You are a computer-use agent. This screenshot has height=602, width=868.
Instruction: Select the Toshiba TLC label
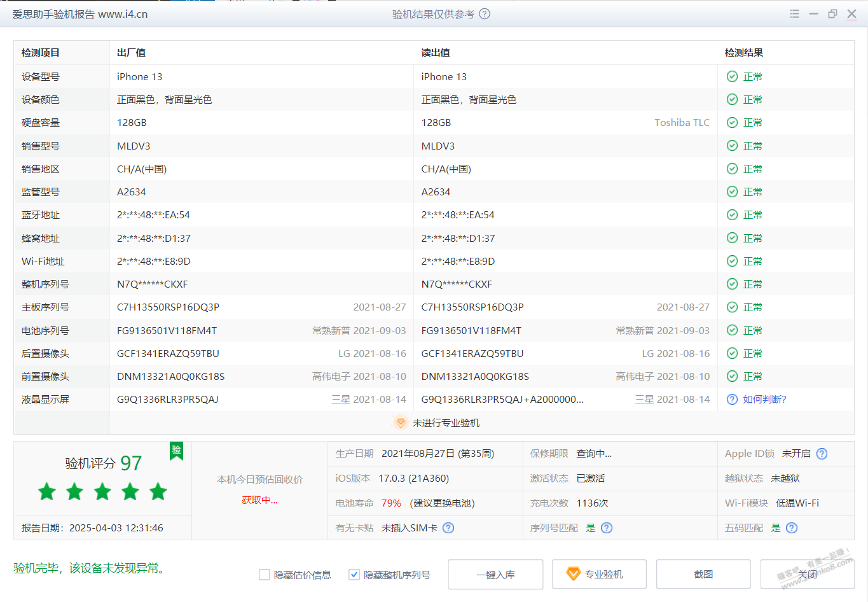(682, 122)
